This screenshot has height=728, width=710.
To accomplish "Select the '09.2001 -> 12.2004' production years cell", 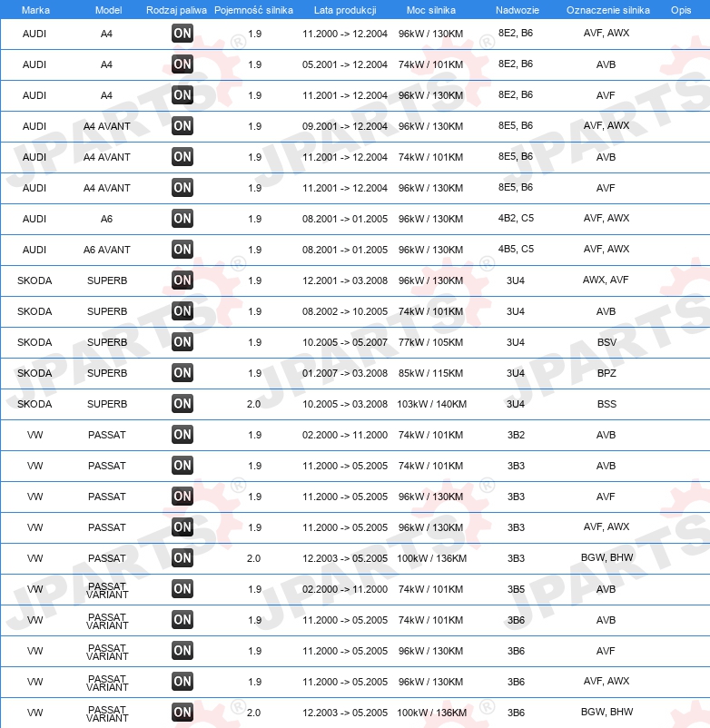I will (344, 126).
